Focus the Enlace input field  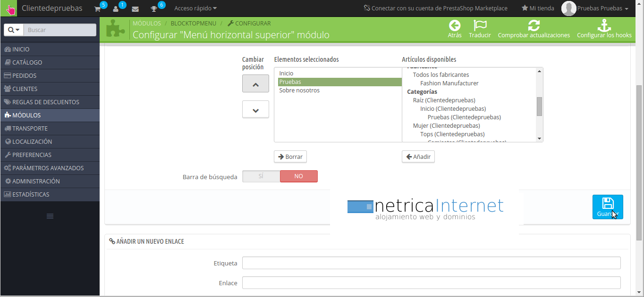tap(431, 282)
